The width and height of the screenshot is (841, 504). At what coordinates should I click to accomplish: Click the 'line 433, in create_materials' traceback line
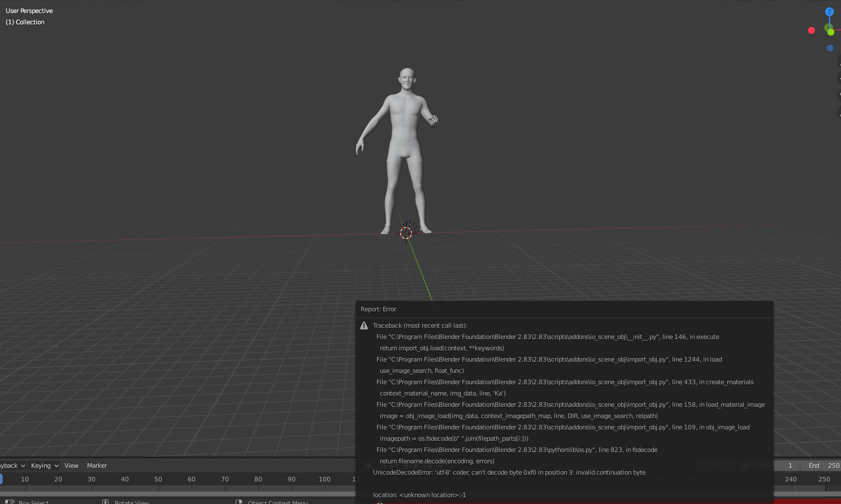[565, 382]
